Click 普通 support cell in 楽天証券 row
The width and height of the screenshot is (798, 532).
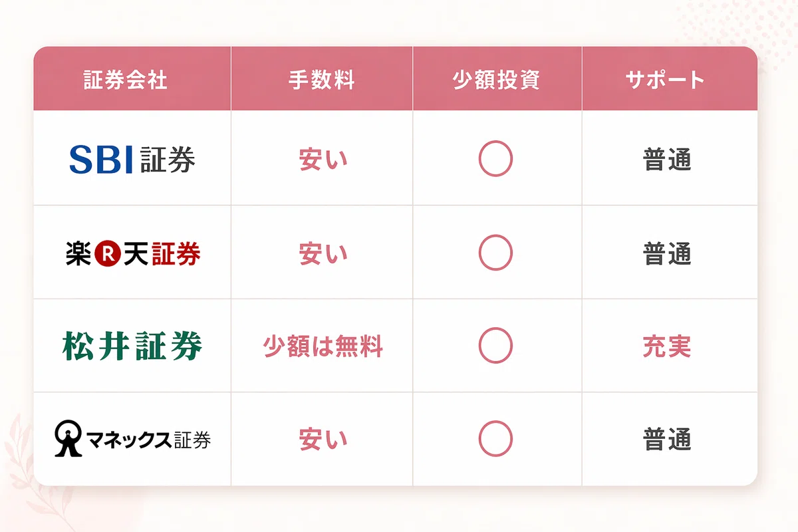[x=667, y=253]
